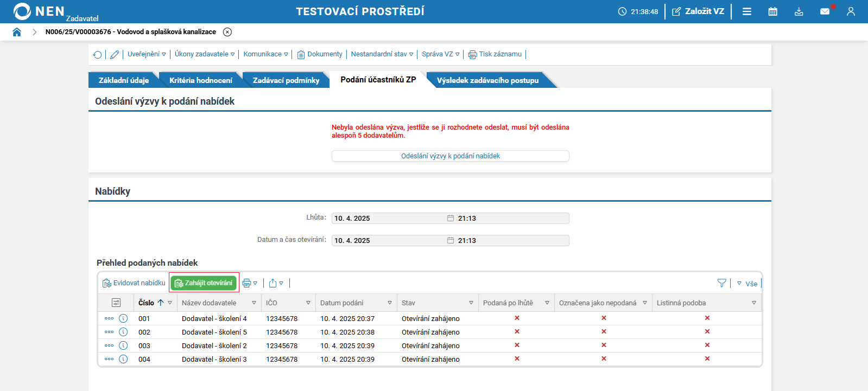
Task: Click the clock showing 21:38:48
Action: (x=638, y=11)
